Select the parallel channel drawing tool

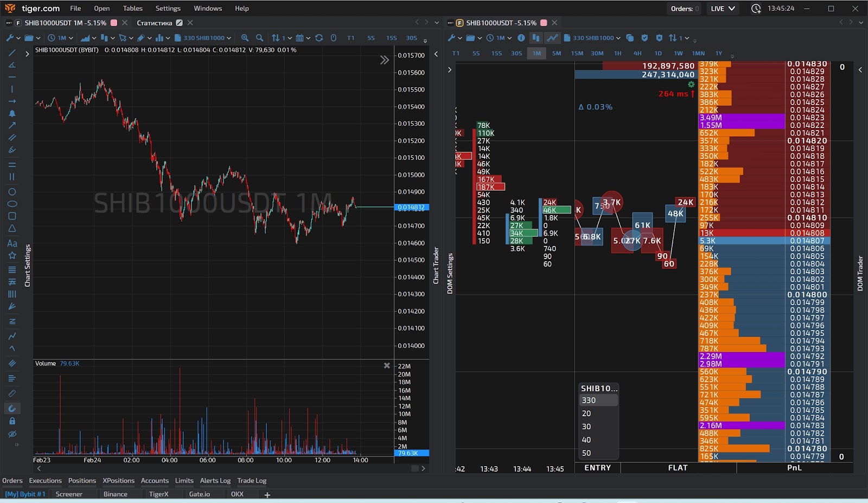[12, 138]
